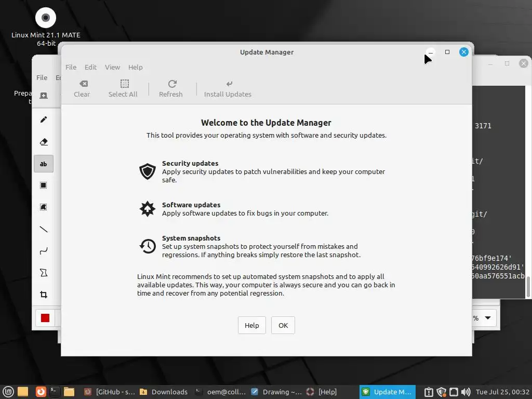This screenshot has height=399, width=532.
Task: Click the network tray icon
Action: [454, 392]
